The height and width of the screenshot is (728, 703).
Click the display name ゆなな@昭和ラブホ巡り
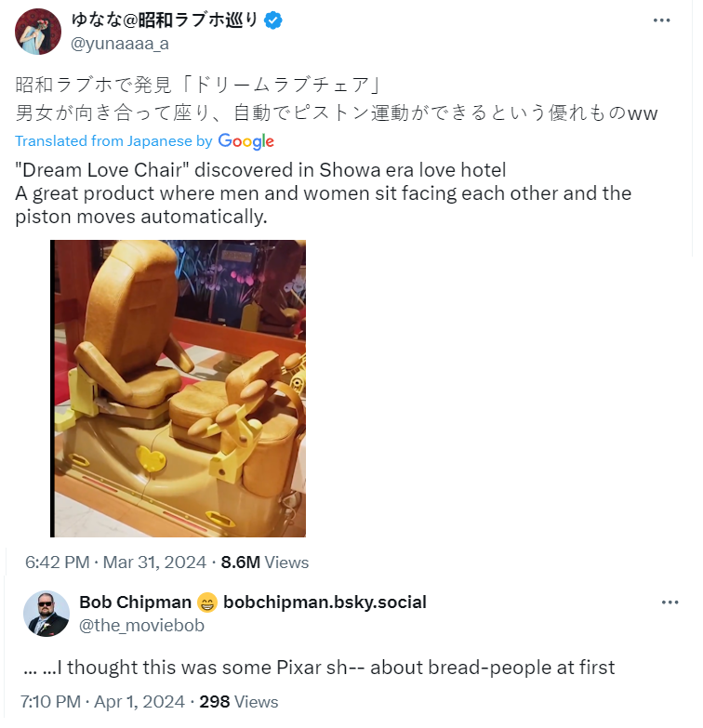[165, 20]
